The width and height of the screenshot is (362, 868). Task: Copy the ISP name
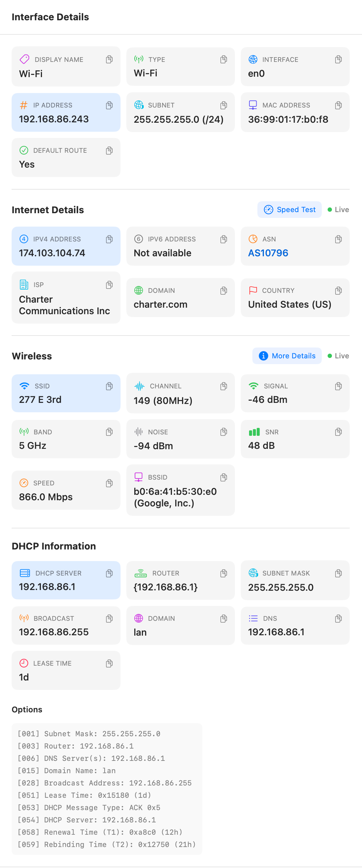point(109,285)
